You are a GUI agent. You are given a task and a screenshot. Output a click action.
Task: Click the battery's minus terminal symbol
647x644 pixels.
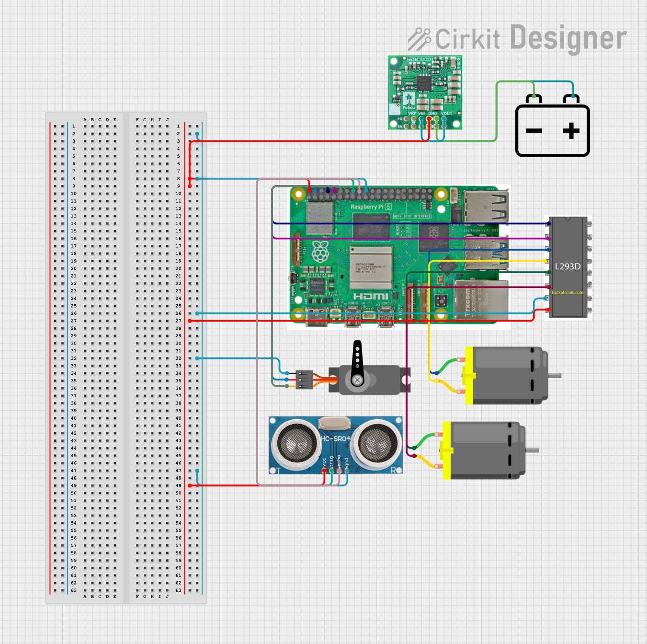tap(534, 131)
